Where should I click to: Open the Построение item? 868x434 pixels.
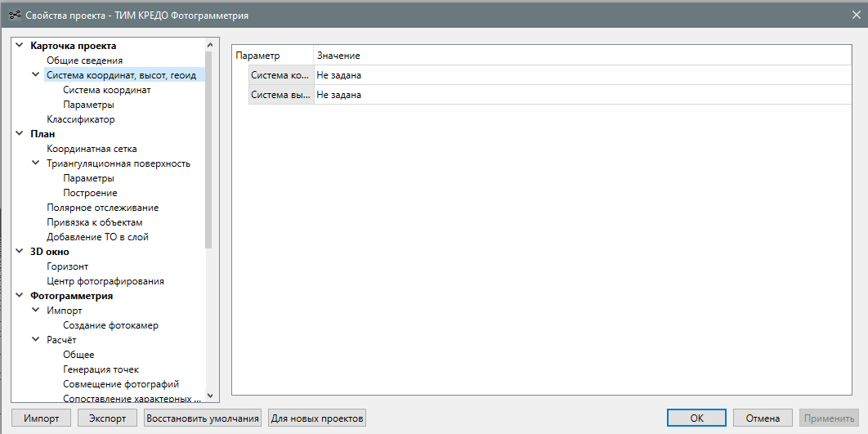point(90,193)
